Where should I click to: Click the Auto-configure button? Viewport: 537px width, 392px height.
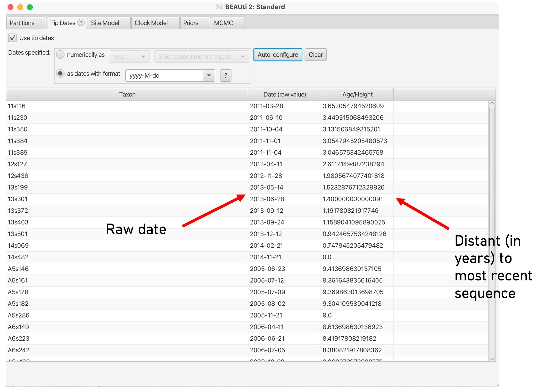[278, 55]
